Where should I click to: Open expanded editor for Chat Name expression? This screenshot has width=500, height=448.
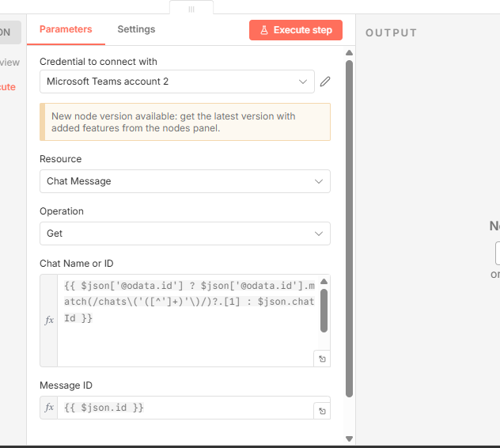point(321,359)
